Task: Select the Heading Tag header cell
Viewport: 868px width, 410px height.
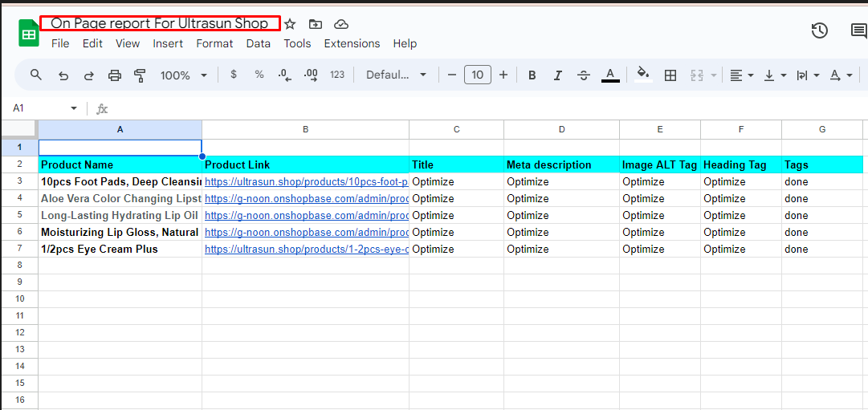Action: pos(741,165)
